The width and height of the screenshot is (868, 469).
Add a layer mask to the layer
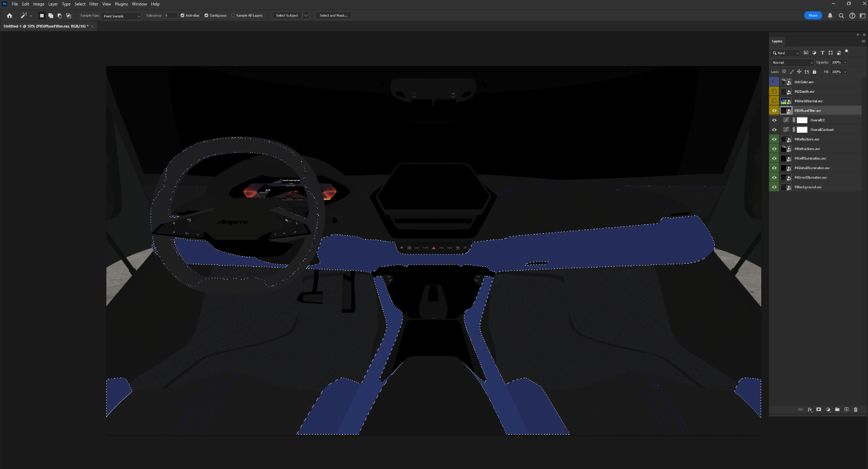click(x=819, y=409)
